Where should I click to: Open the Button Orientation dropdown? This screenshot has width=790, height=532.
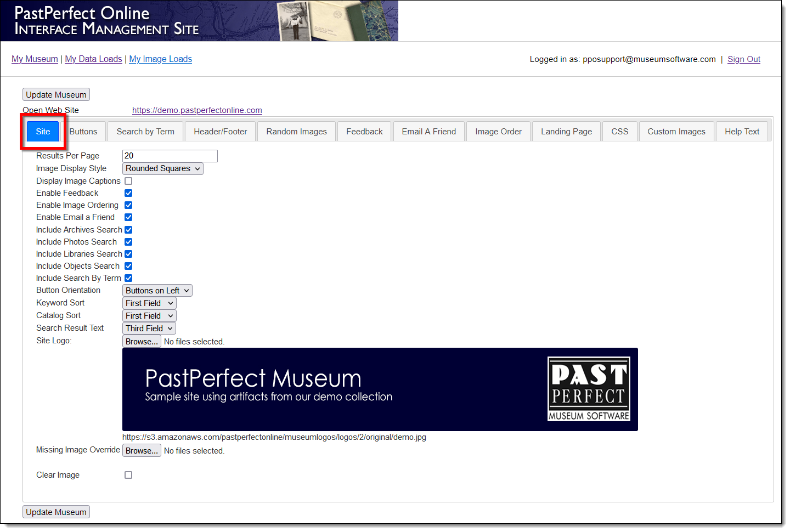pos(157,291)
